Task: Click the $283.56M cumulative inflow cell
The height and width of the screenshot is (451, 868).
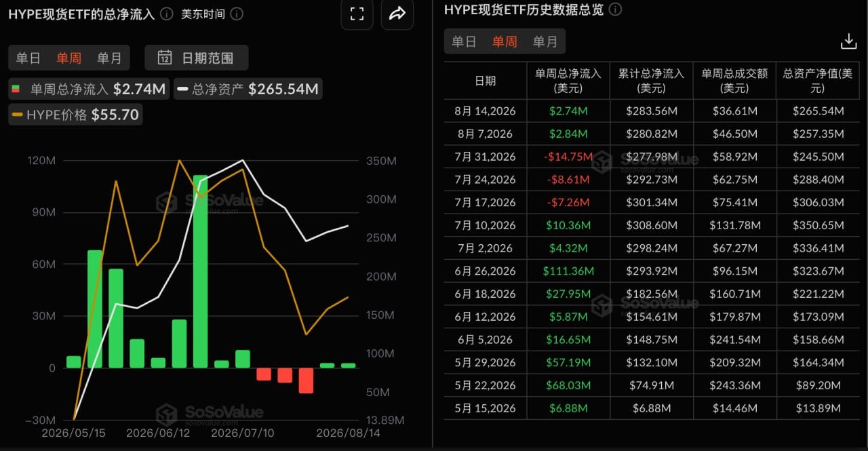Action: [651, 111]
